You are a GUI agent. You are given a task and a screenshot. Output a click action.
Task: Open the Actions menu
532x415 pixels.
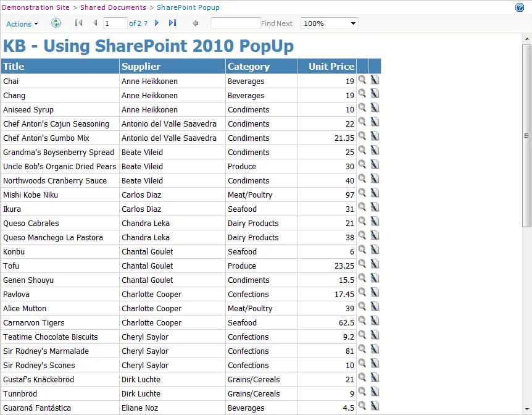pyautogui.click(x=19, y=23)
